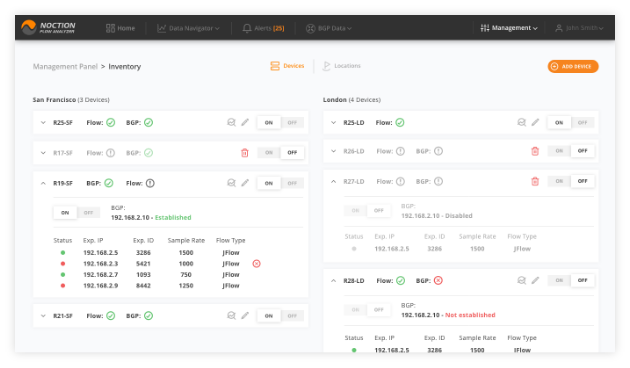This screenshot has height=368, width=630.
Task: Switch to the Devices tab
Action: (287, 65)
